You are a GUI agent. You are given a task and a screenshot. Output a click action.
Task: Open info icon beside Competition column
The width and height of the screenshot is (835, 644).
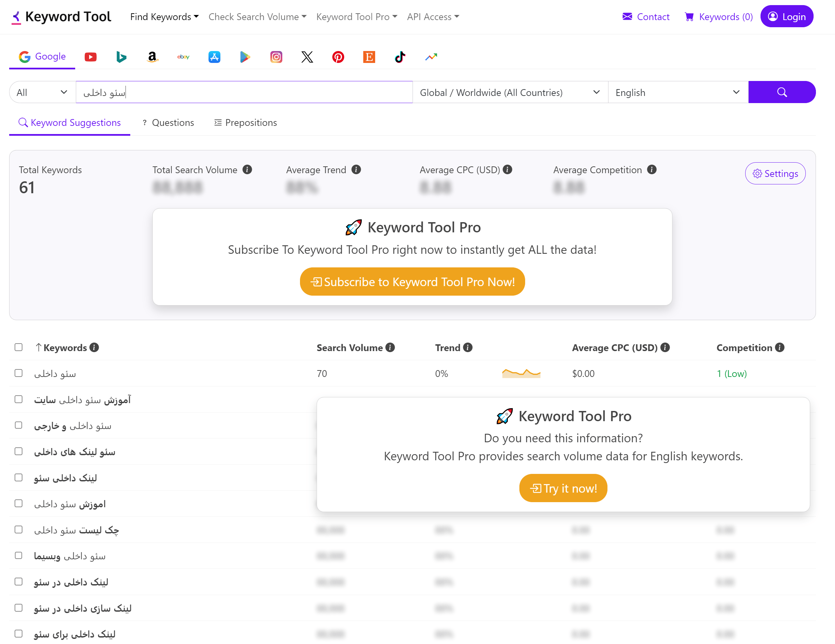780,347
